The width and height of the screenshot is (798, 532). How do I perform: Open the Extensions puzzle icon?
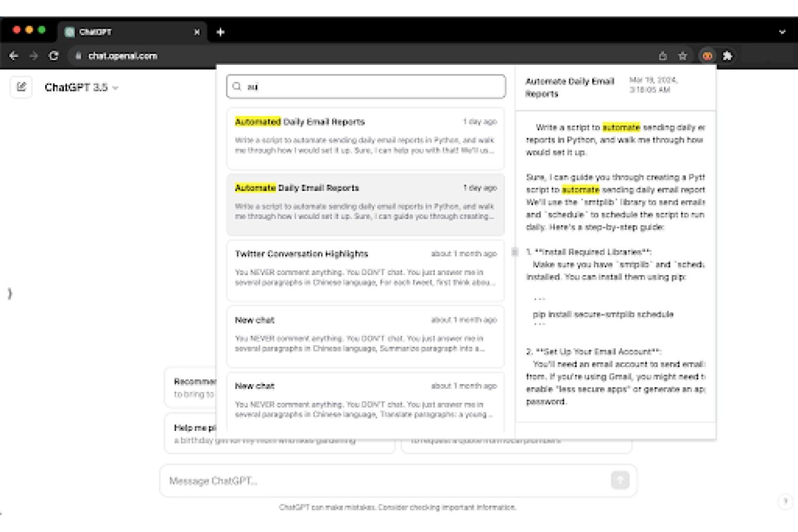[x=727, y=56]
